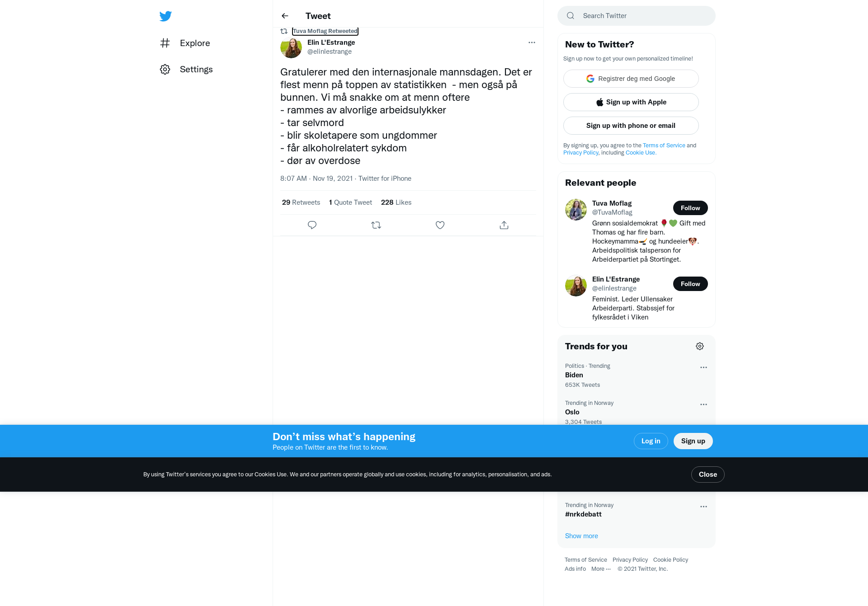Viewport: 868px width, 606px height.
Task: Follow Tuva Moflag
Action: 690,208
